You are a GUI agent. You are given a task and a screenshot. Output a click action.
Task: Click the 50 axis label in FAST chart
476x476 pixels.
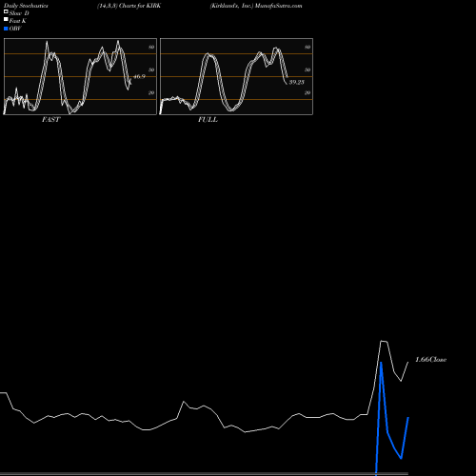[151, 69]
